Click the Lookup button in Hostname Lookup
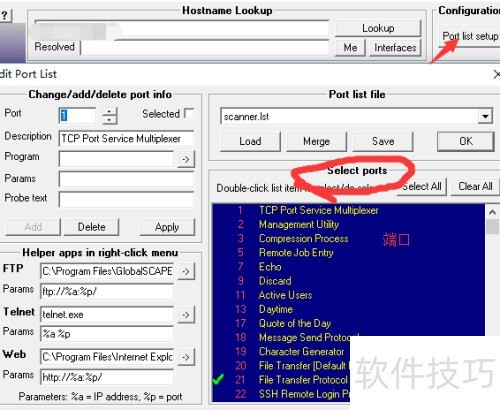 click(x=378, y=28)
